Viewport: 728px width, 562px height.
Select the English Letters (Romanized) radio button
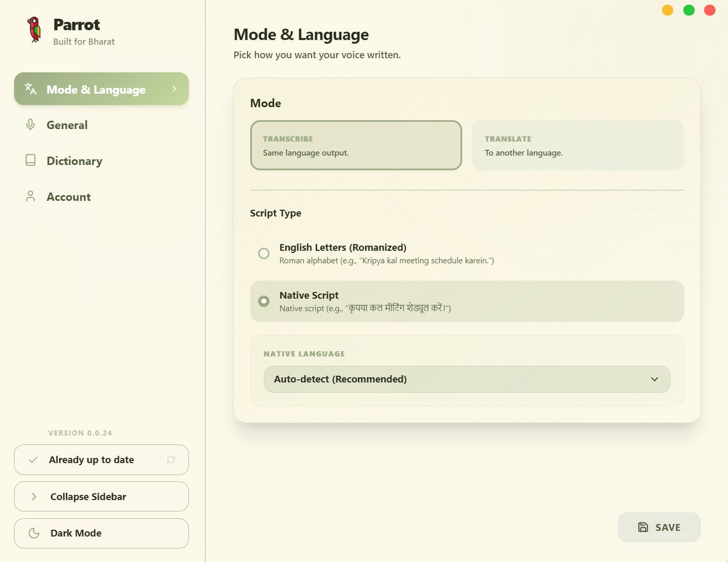264,253
